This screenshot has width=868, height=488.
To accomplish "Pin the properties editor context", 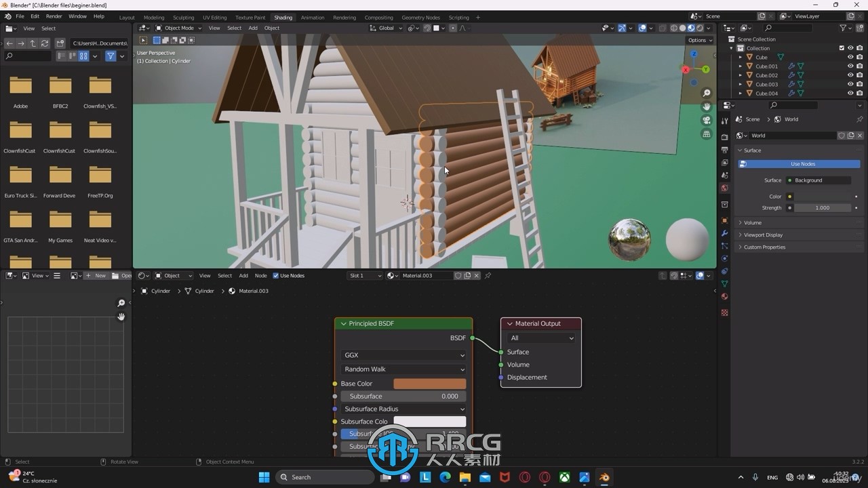I will [x=859, y=119].
